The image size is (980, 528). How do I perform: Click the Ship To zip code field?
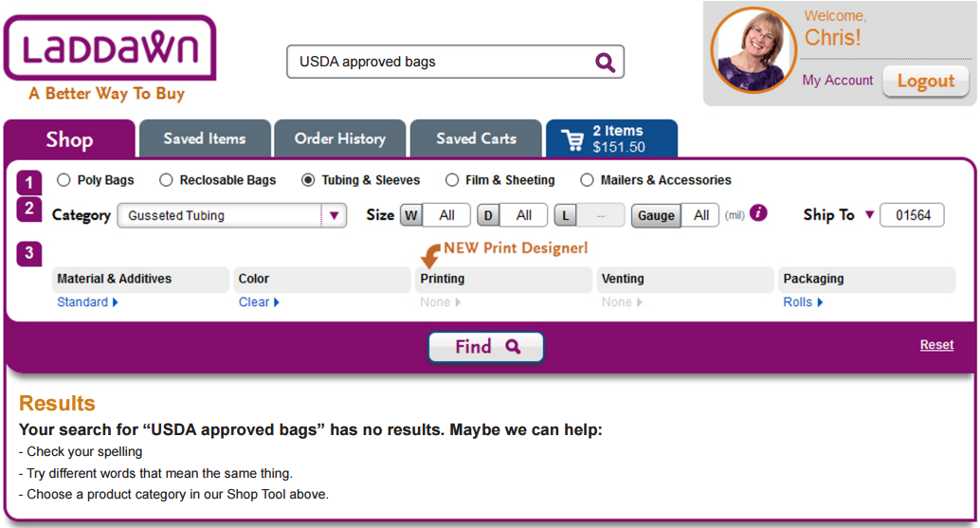click(913, 215)
